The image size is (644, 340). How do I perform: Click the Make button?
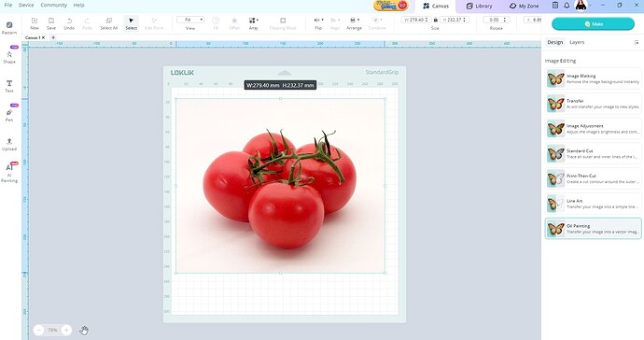pyautogui.click(x=593, y=24)
